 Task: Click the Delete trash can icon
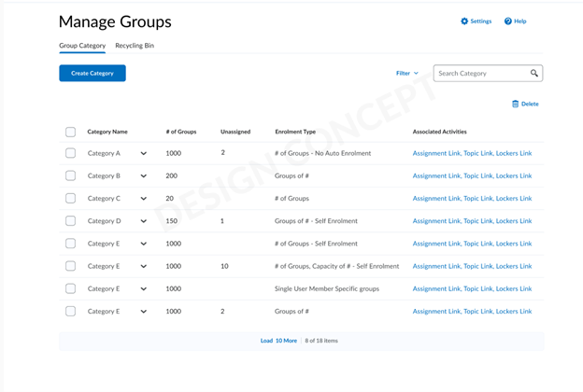coord(515,104)
